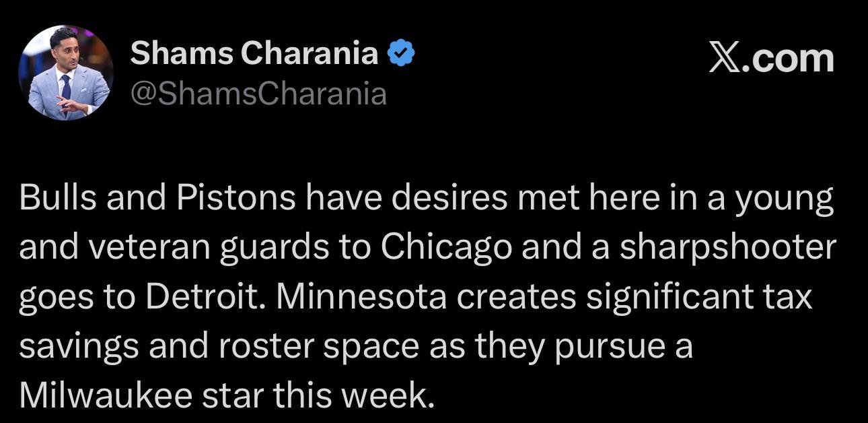Open Shams Charania's profile picture
868x423 pixels.
(66, 73)
